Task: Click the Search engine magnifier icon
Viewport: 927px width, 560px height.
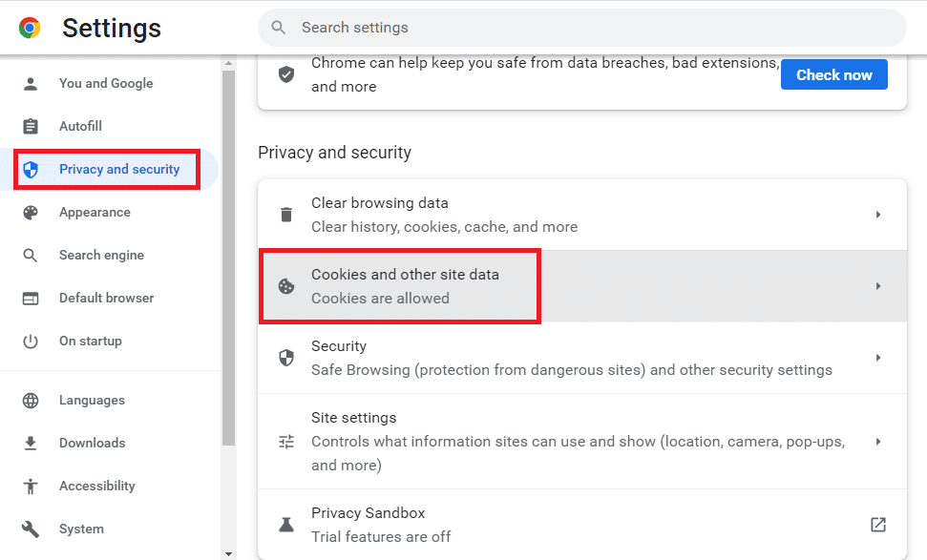Action: pos(31,255)
